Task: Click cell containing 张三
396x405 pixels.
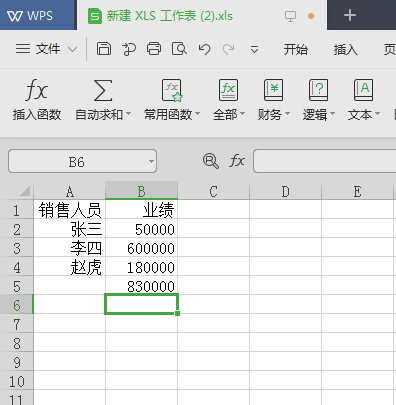Action: (x=69, y=229)
